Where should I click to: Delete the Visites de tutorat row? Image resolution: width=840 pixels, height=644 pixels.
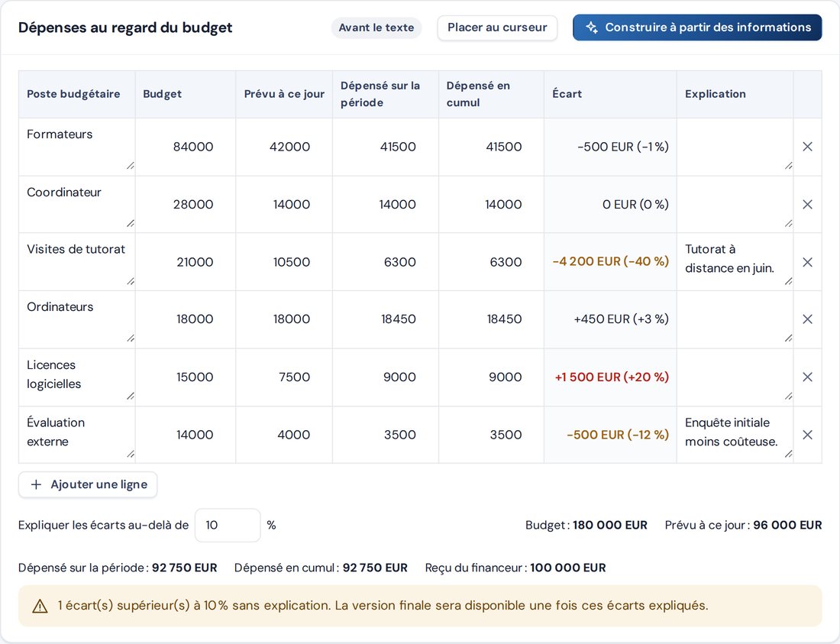coord(807,263)
